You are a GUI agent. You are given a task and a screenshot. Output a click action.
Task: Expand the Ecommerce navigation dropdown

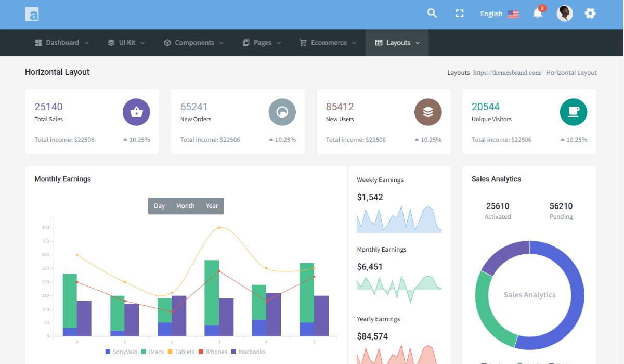coord(328,43)
